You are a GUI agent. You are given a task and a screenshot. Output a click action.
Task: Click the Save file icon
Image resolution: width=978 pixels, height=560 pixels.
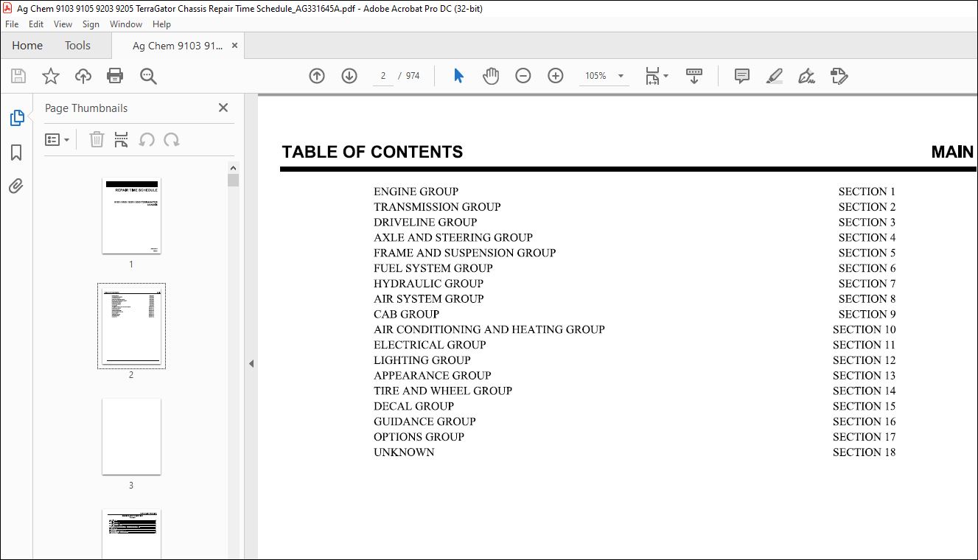[x=18, y=76]
